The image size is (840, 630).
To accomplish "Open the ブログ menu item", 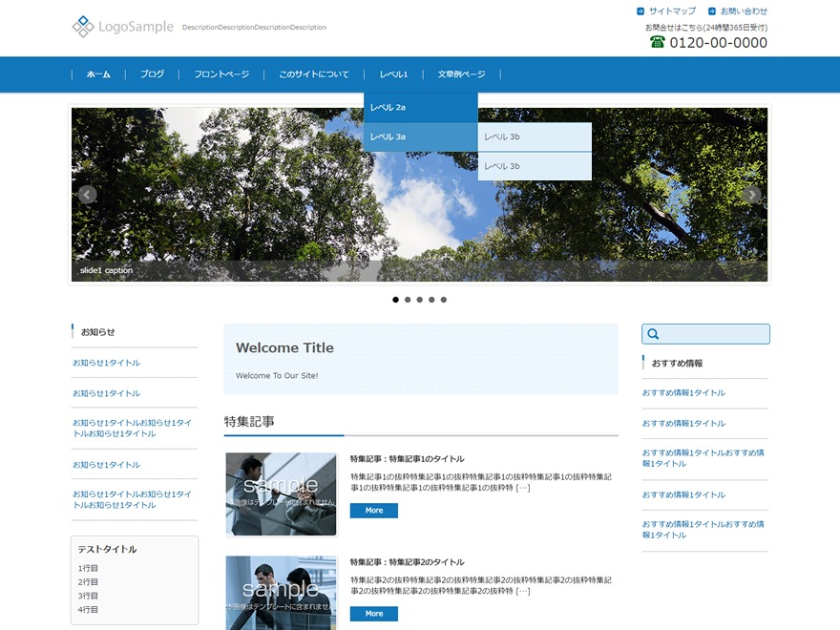I will click(x=152, y=74).
